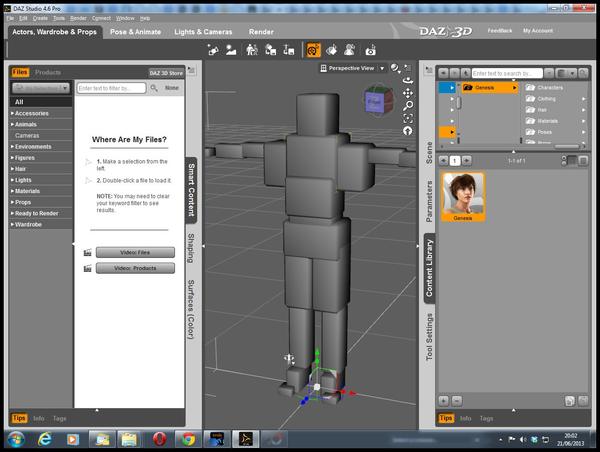This screenshot has height=452, width=600.
Task: Click the frame selection brackets viewport icon
Action: (x=408, y=118)
